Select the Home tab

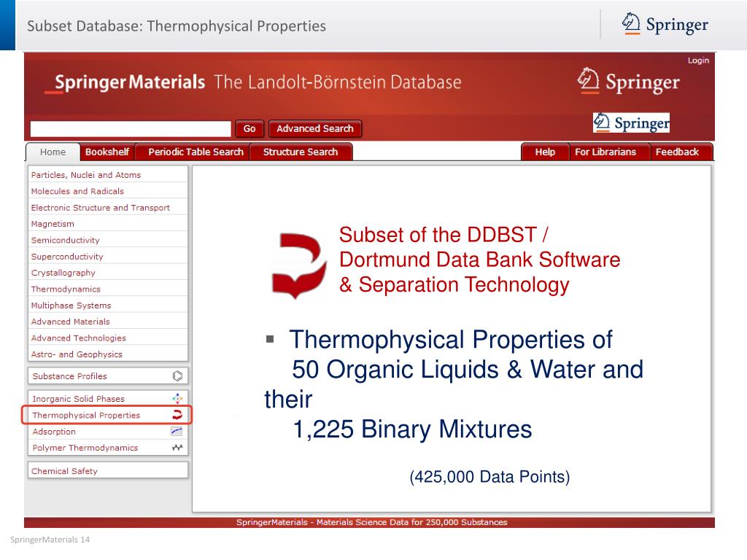(x=53, y=152)
